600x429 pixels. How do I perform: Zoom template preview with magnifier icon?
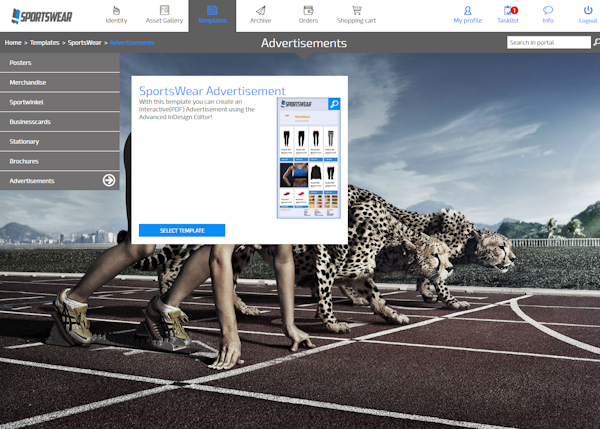334,104
